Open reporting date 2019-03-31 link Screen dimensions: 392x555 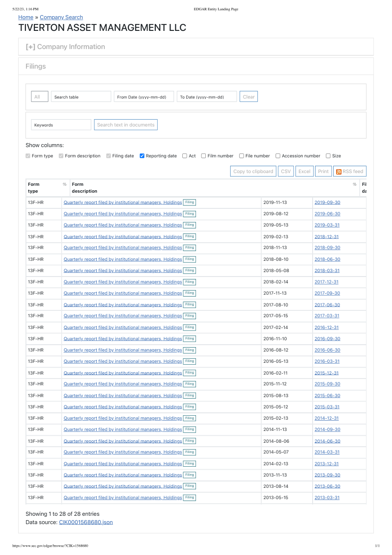pos(327,225)
